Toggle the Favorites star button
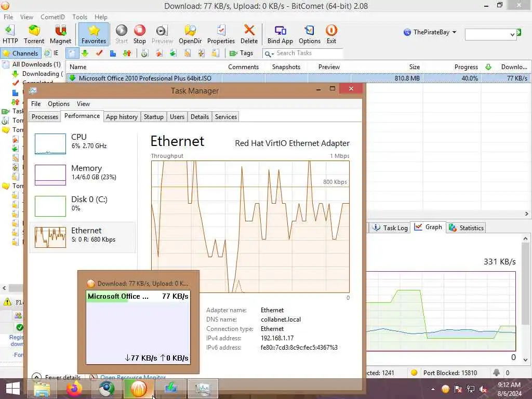Viewport: 532px width, 399px height. pos(94,34)
